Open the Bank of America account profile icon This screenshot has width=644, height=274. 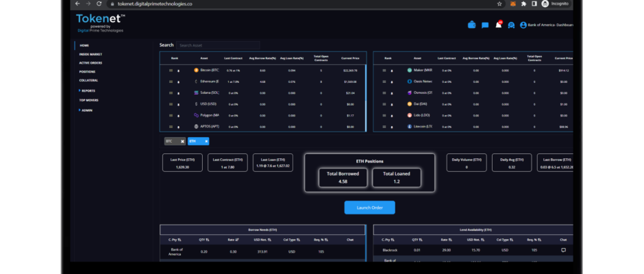(x=523, y=25)
